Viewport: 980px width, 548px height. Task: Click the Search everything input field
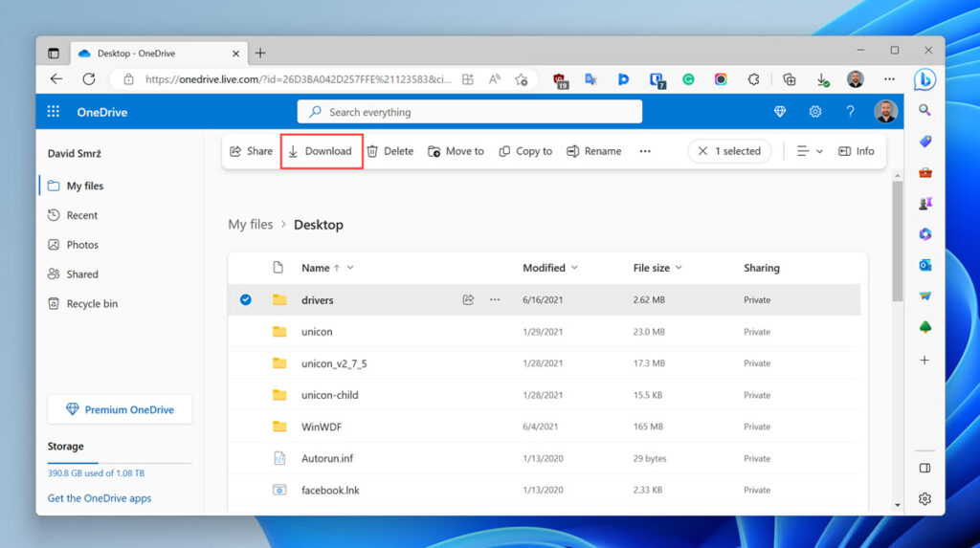tap(469, 112)
